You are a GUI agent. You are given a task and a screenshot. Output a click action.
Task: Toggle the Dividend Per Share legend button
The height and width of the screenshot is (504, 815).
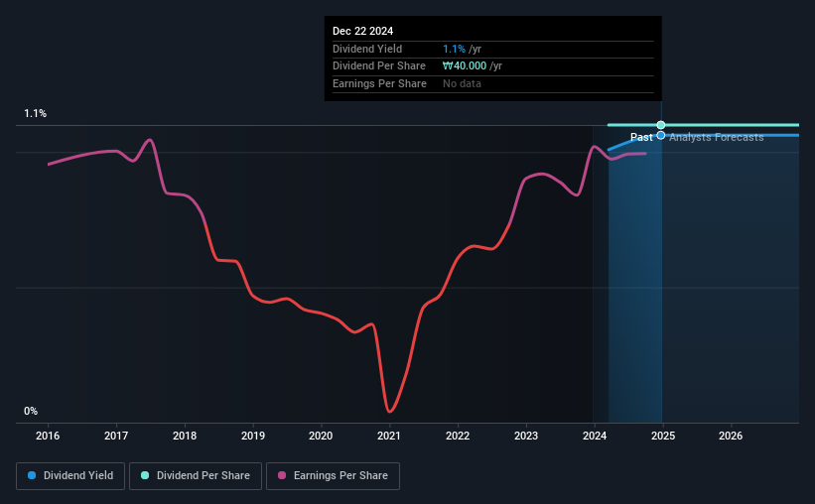coord(196,476)
